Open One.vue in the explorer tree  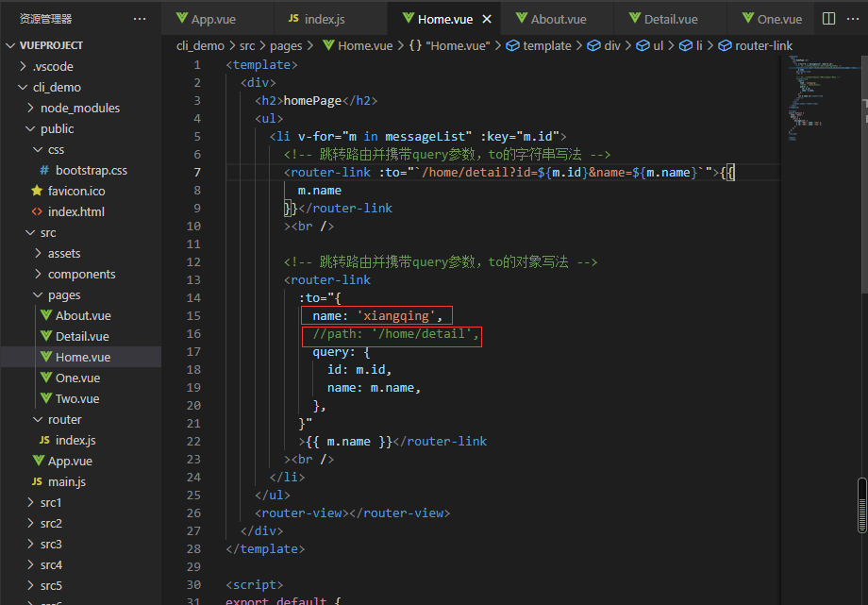tap(81, 378)
